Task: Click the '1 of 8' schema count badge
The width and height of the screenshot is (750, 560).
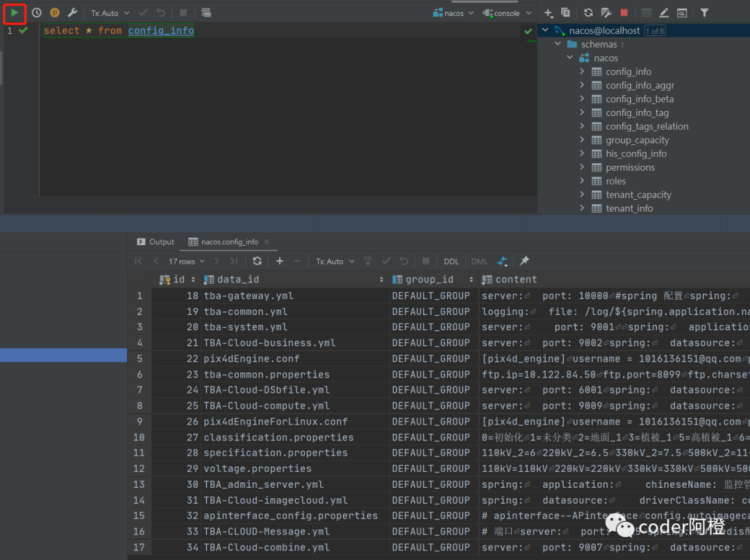Action: click(x=655, y=31)
